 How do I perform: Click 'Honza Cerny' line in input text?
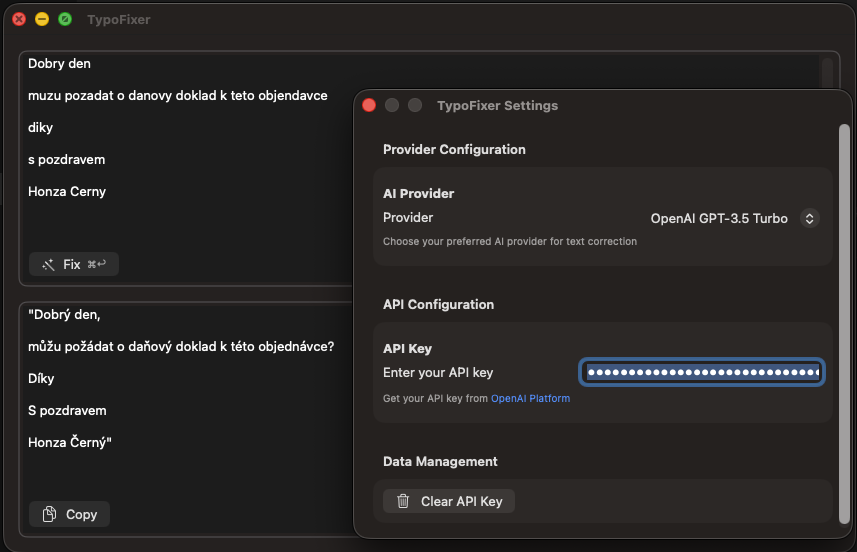pyautogui.click(x=67, y=191)
